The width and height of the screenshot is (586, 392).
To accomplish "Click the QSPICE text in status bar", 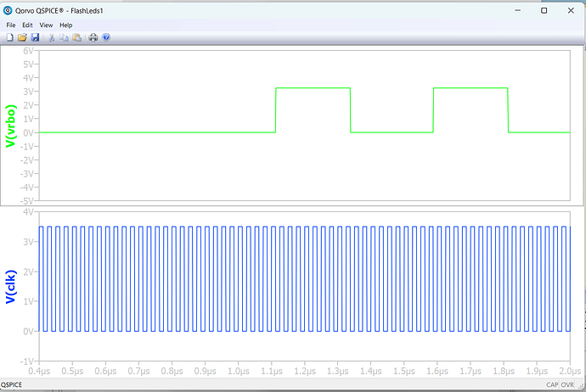I will pyautogui.click(x=11, y=384).
